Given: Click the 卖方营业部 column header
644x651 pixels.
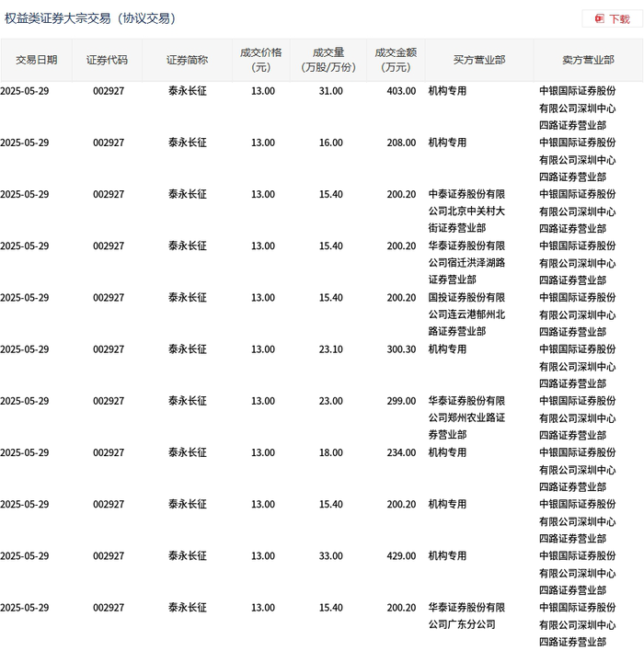Looking at the screenshot, I should point(588,60).
